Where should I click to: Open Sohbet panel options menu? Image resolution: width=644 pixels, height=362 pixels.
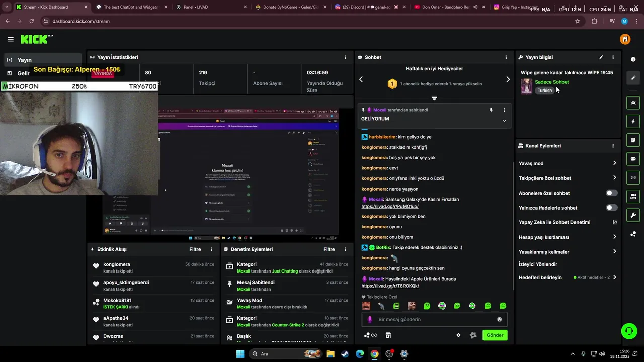click(x=506, y=57)
